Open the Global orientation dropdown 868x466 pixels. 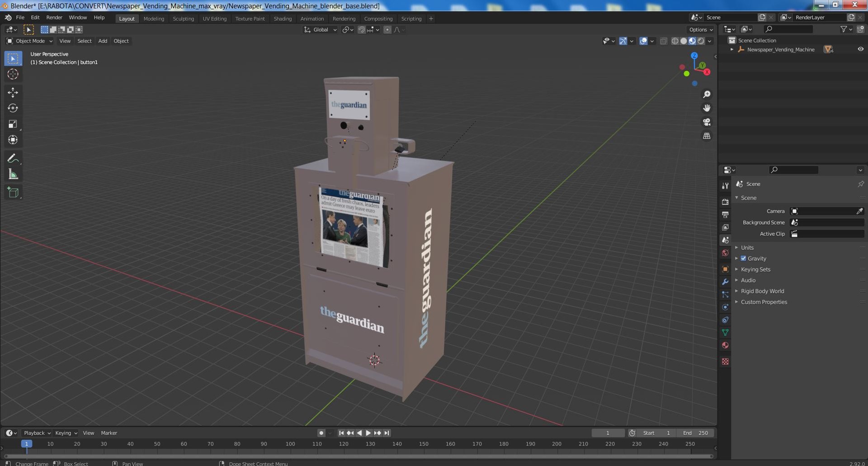[x=320, y=30]
